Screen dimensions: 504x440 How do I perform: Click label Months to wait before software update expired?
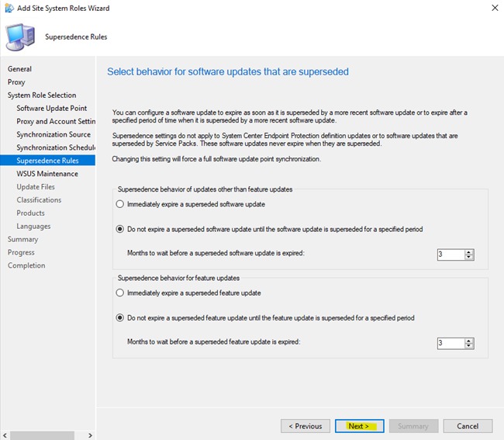[216, 253]
